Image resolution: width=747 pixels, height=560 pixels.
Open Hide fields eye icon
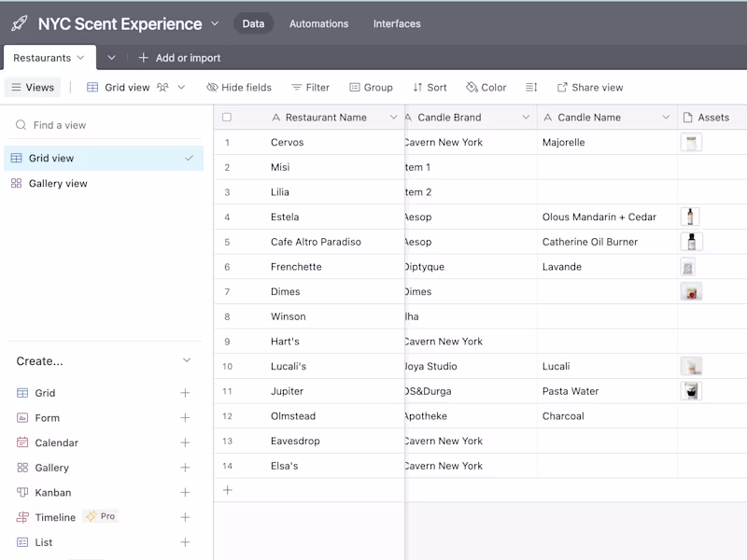click(x=212, y=87)
